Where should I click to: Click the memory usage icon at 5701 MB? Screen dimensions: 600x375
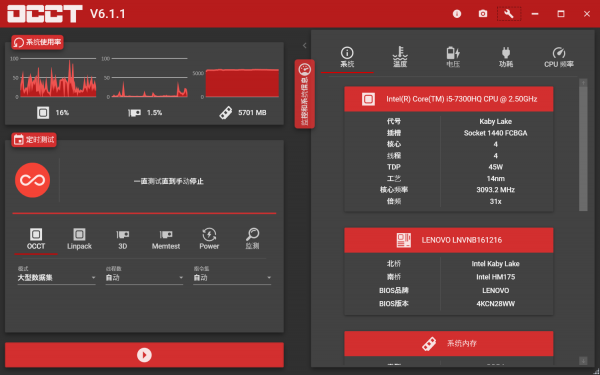point(226,112)
